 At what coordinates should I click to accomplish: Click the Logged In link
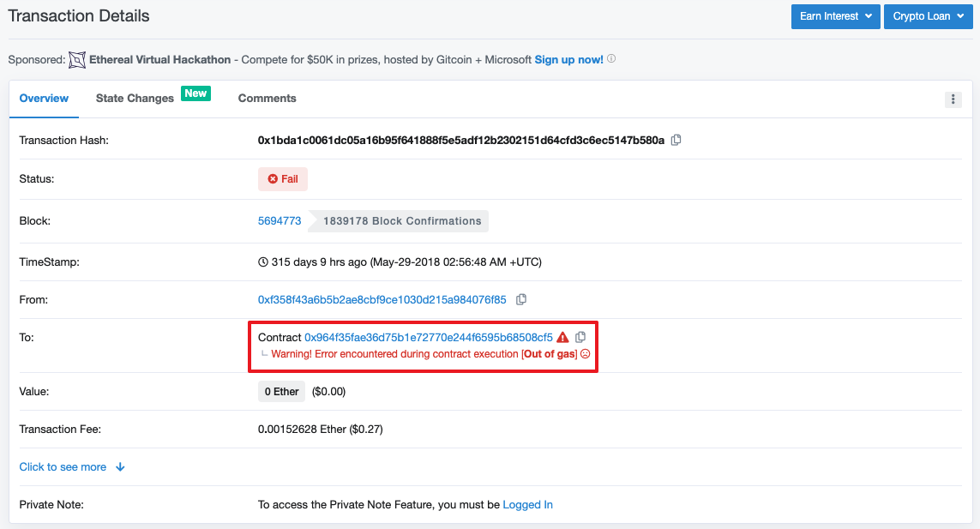(x=527, y=505)
